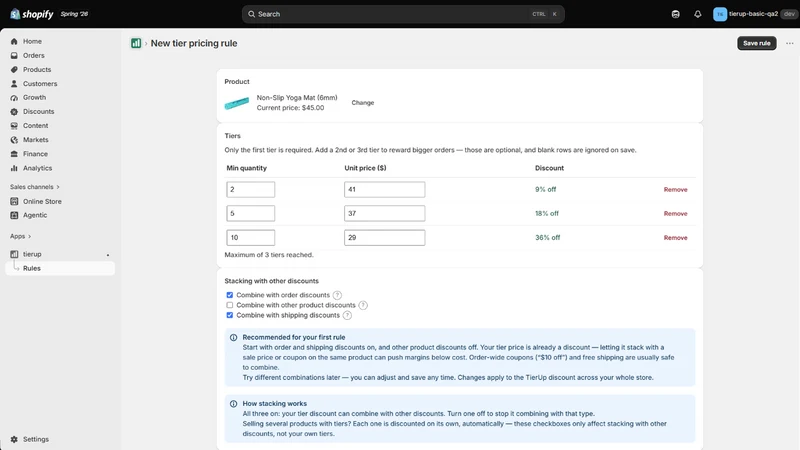Click the unit price field showing 29
The image size is (800, 450).
coord(385,237)
